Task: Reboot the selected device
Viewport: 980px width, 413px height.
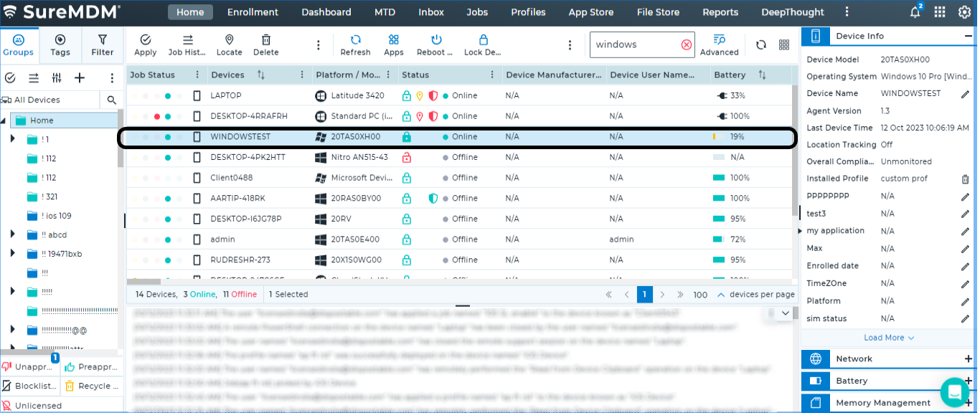Action: point(435,44)
